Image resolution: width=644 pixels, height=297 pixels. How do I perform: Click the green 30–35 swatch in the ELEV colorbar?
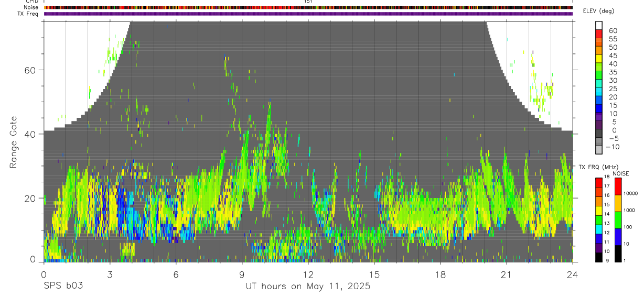[x=599, y=76]
